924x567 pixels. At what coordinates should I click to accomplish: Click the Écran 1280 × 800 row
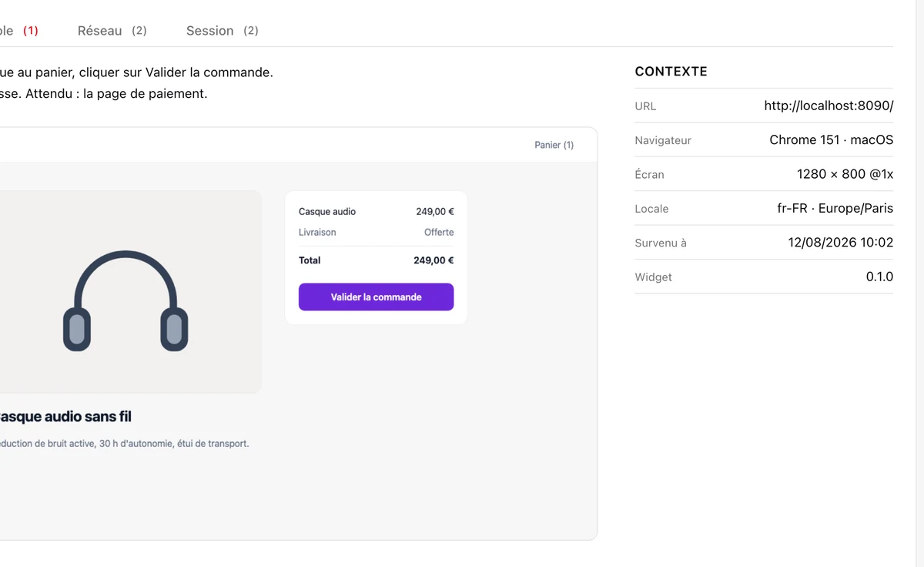[764, 174]
